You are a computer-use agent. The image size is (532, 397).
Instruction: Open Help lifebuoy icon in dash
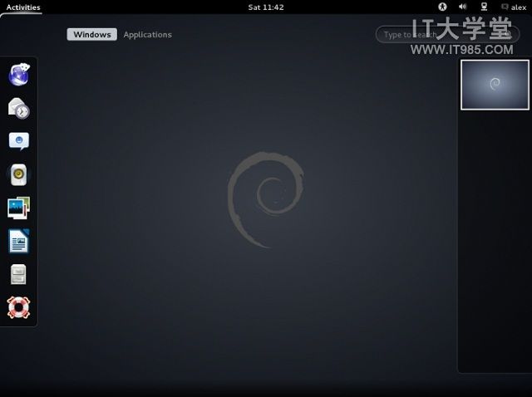click(18, 307)
